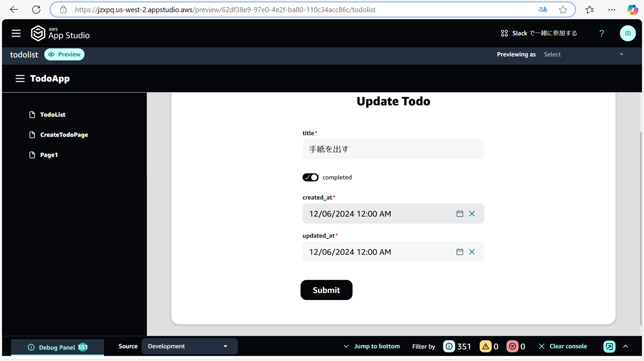This screenshot has width=644, height=361.
Task: Open the updated_at calendar picker icon
Action: (460, 252)
